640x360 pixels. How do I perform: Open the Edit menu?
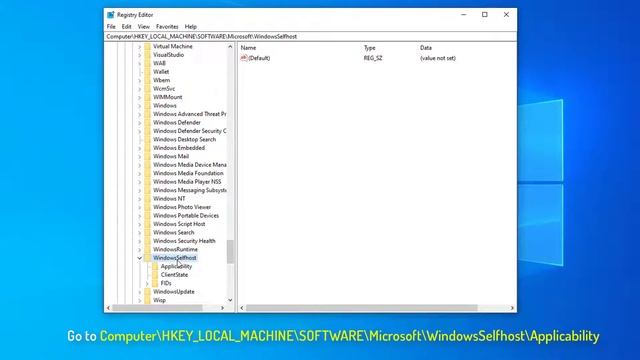click(x=127, y=27)
